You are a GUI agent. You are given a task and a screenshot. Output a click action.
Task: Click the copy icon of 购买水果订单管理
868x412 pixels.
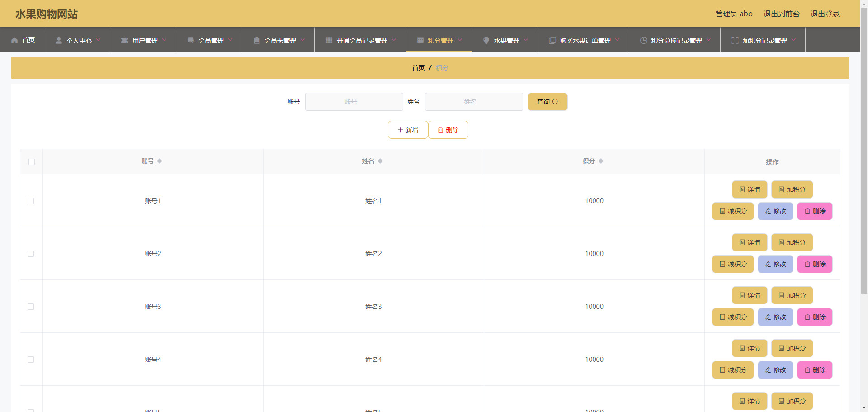[552, 40]
